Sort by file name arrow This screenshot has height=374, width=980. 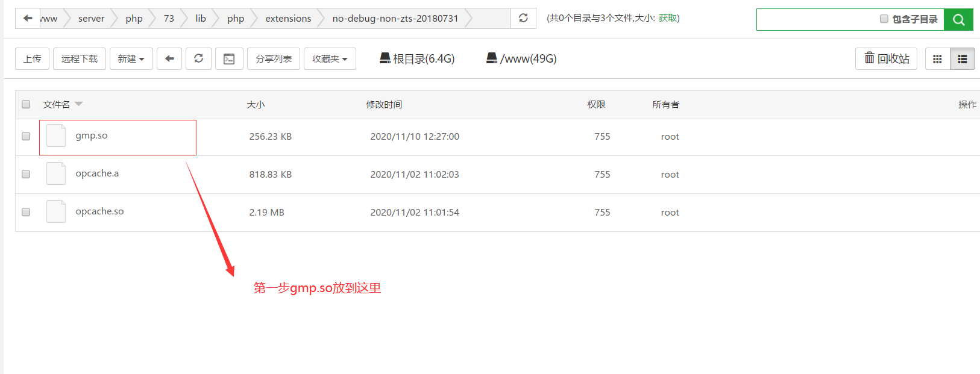point(78,104)
